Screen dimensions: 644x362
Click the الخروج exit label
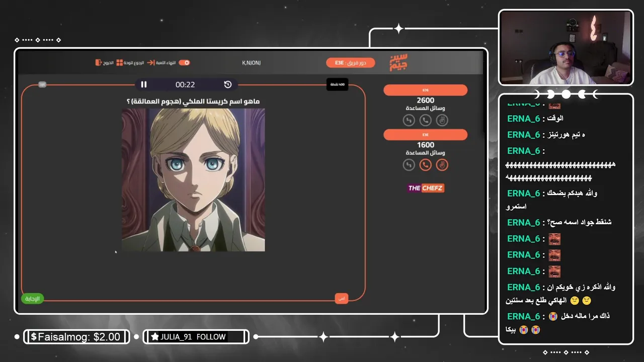click(108, 62)
